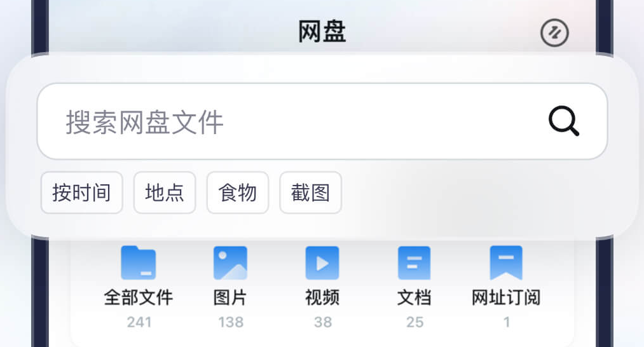Screen dimensions: 644x347
Task: Click the 138 count under 图片
Action: 230,322
